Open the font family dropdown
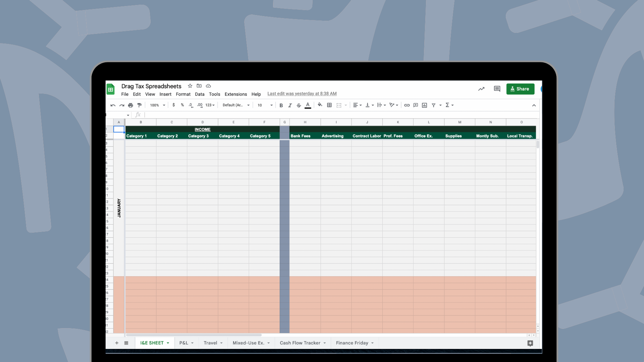 click(x=236, y=105)
